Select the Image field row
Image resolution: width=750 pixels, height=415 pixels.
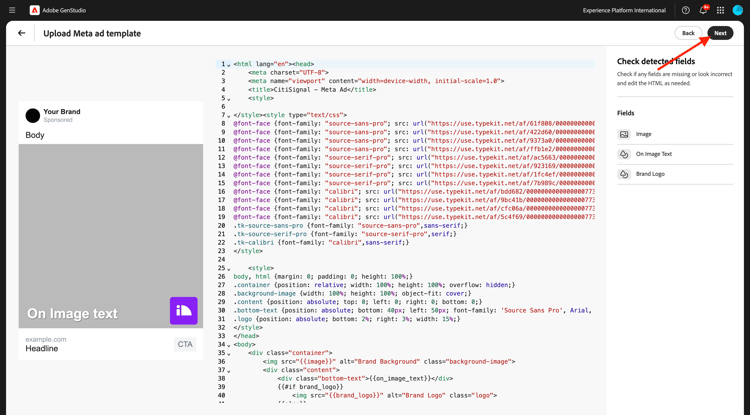pos(675,134)
